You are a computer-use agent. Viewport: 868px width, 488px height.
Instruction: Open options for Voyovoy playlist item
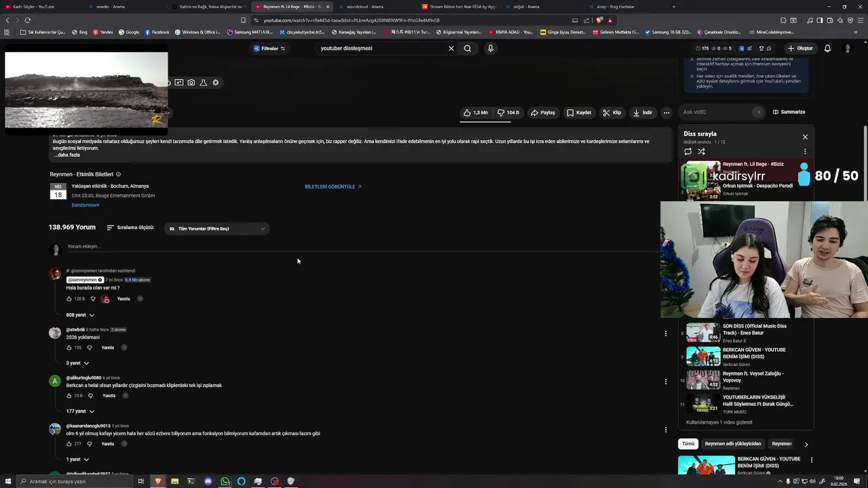[665, 382]
